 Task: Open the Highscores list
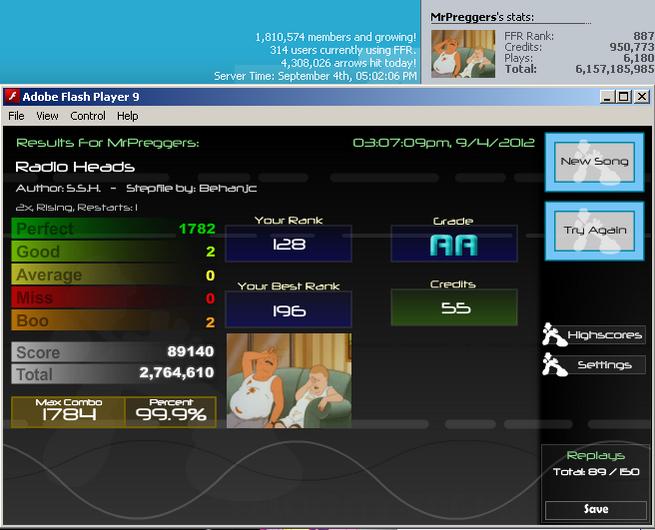click(604, 335)
